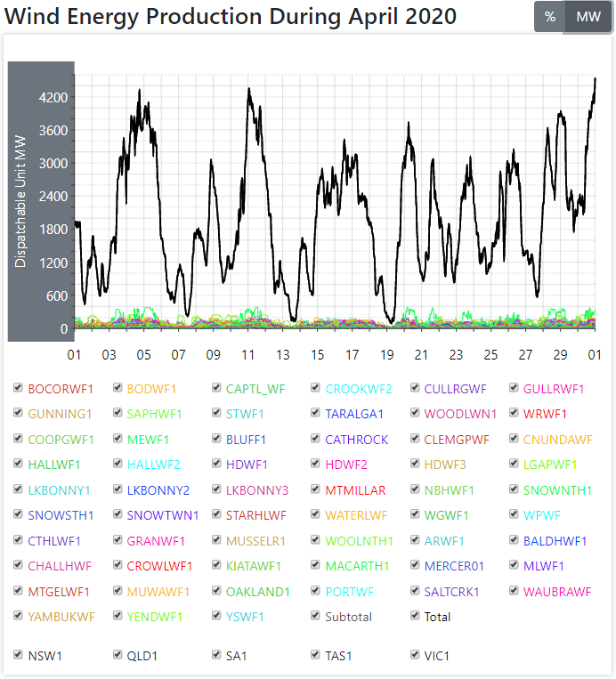Disable the TAS1 region checkbox

point(317,655)
